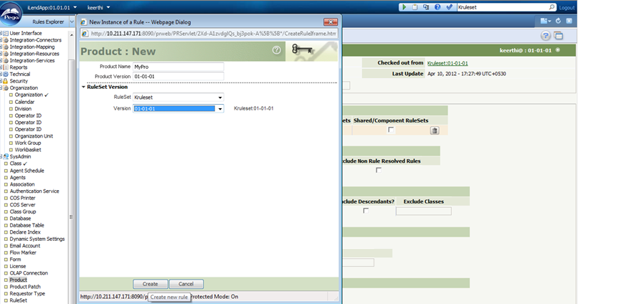Click the help icon in Product dialog
The width and height of the screenshot is (644, 304).
tap(277, 50)
